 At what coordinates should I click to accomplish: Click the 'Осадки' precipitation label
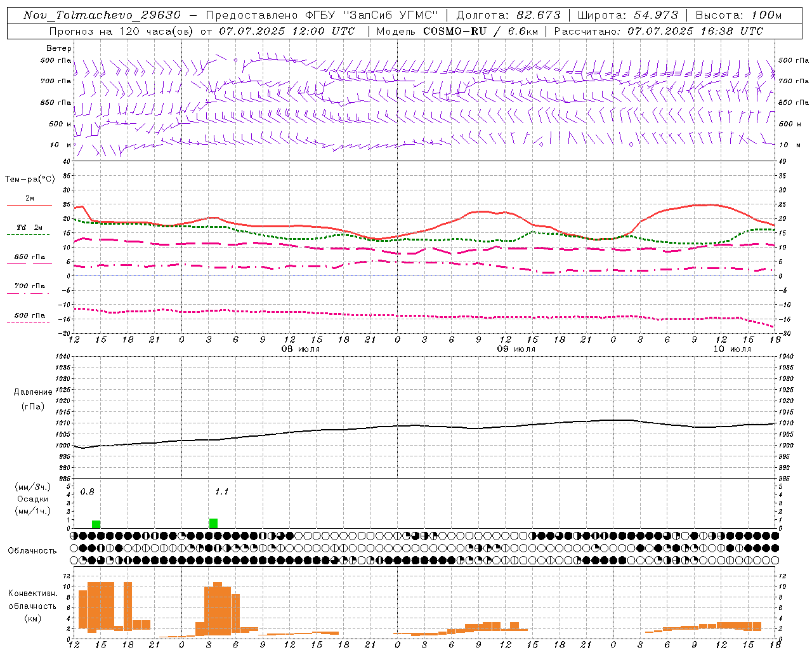pos(33,499)
